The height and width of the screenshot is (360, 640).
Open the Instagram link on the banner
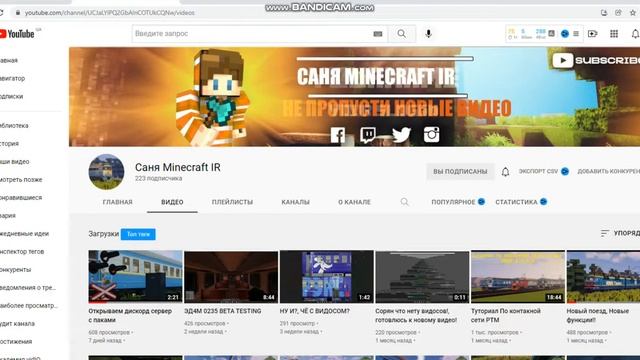(431, 135)
